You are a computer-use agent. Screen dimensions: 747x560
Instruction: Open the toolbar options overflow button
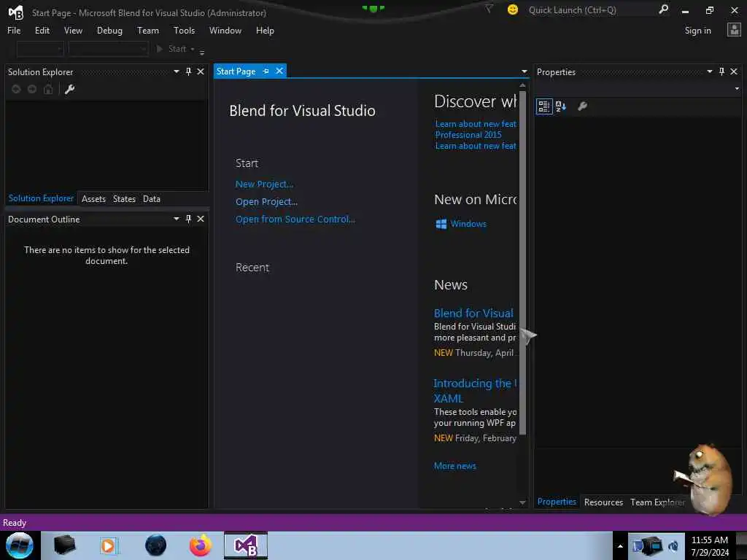pos(202,52)
